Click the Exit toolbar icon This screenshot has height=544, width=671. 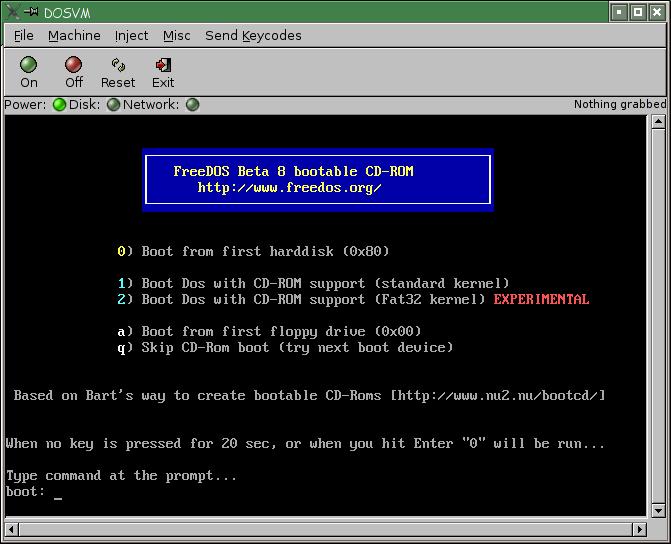(163, 72)
